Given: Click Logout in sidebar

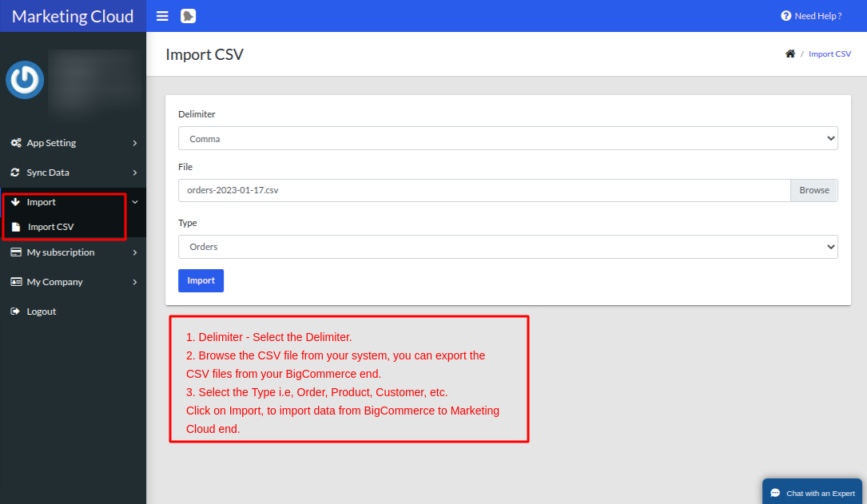Looking at the screenshot, I should [73, 312].
